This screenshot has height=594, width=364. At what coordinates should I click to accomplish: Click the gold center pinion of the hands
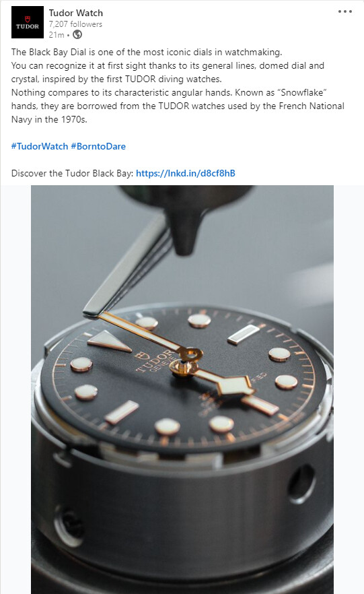tap(184, 367)
